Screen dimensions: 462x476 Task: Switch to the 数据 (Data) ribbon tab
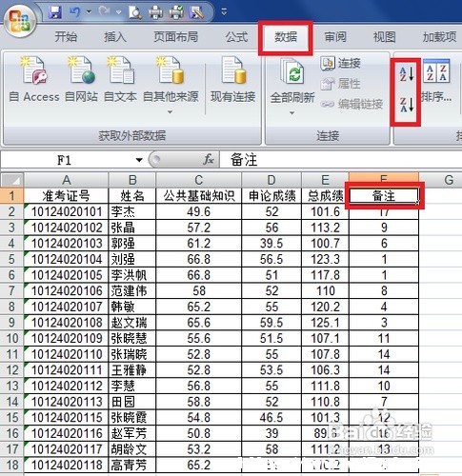pos(286,37)
